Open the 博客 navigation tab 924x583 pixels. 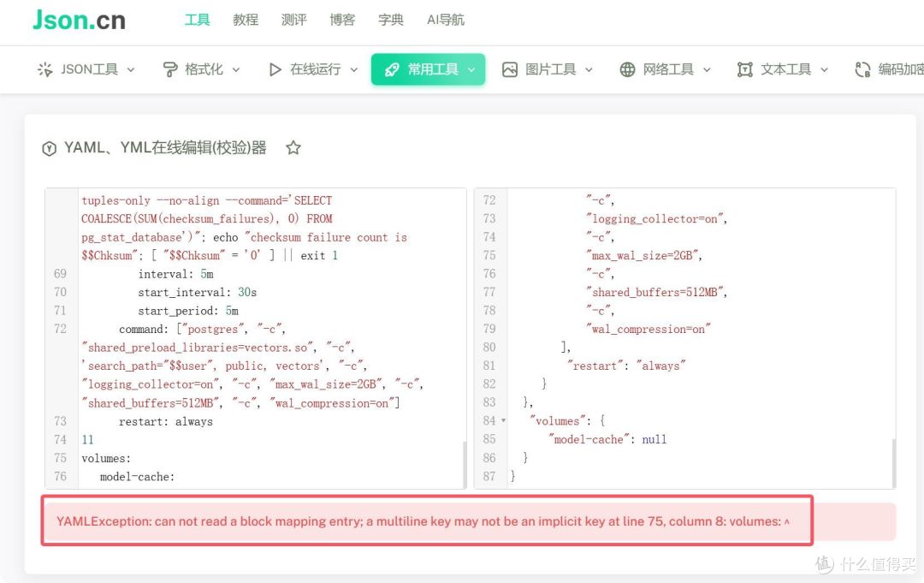click(x=341, y=20)
